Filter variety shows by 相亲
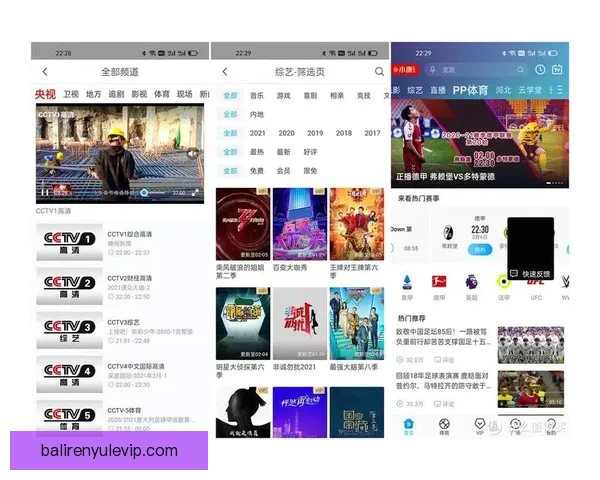 pos(337,96)
